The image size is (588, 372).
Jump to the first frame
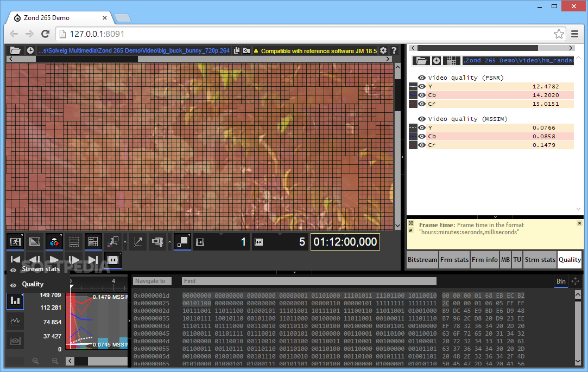coord(15,260)
